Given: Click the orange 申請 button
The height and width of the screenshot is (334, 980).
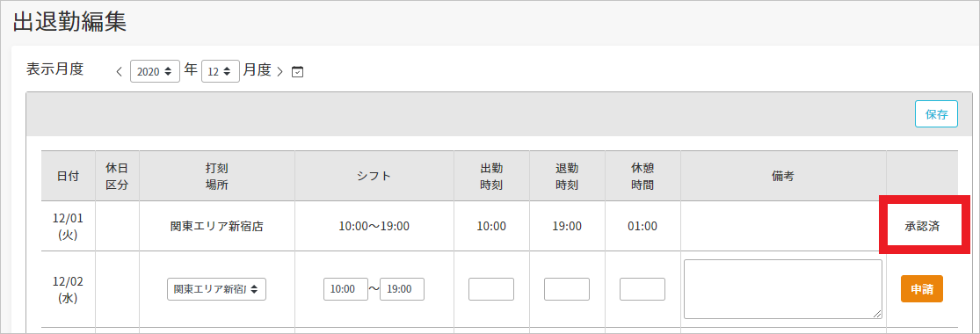Looking at the screenshot, I should (922, 289).
